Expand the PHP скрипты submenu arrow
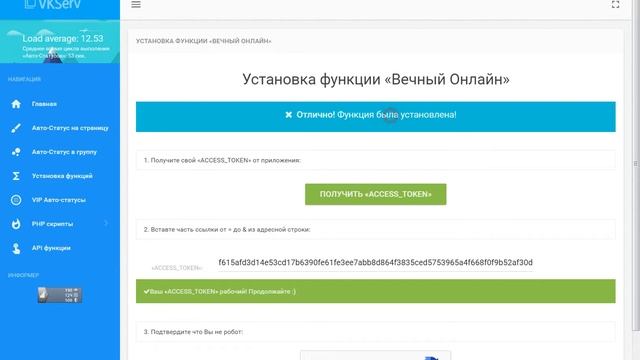Image resolution: width=640 pixels, height=360 pixels. (106, 224)
